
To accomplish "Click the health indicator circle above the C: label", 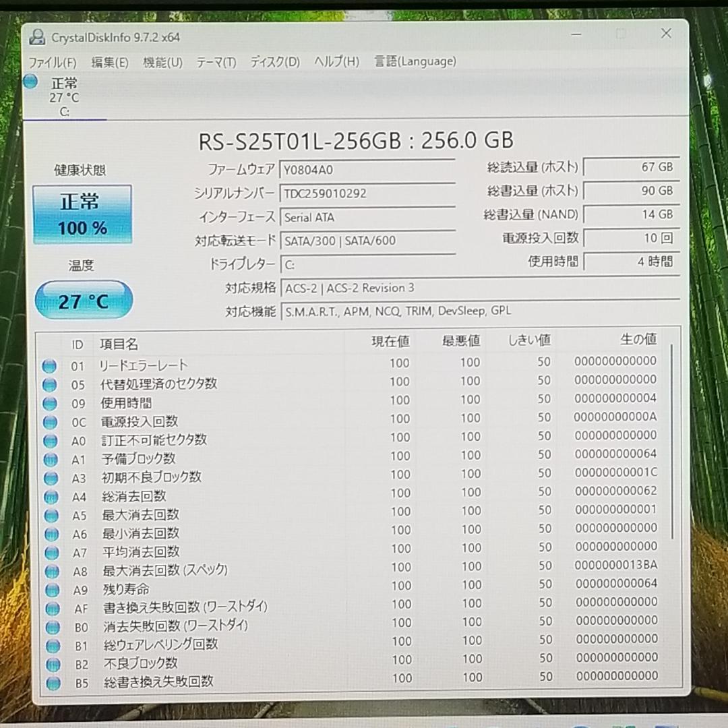I will click(x=29, y=82).
